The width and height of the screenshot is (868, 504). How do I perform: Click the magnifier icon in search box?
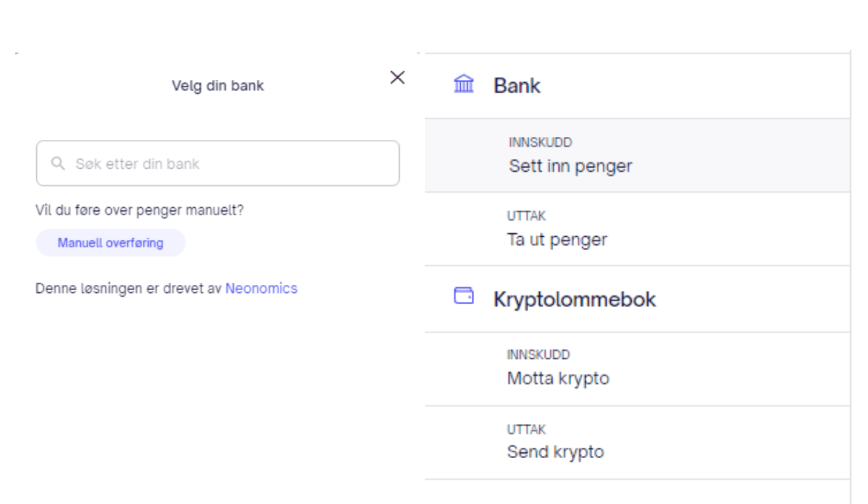click(x=58, y=164)
